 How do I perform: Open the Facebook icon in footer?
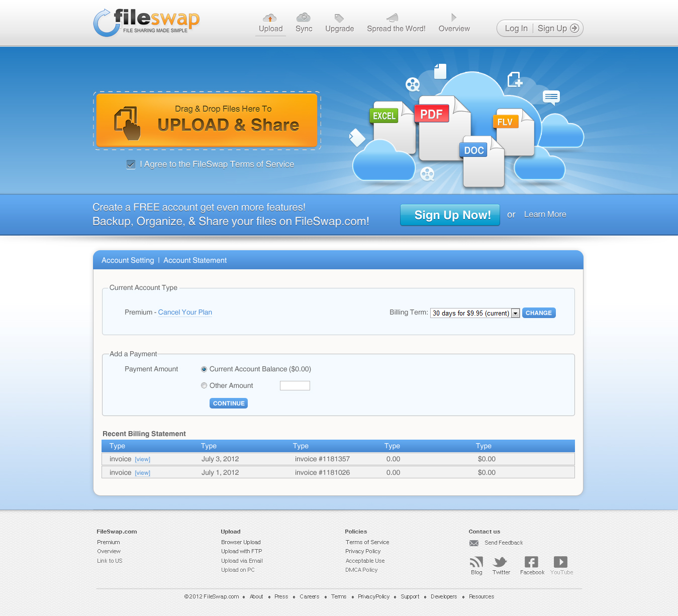(531, 562)
